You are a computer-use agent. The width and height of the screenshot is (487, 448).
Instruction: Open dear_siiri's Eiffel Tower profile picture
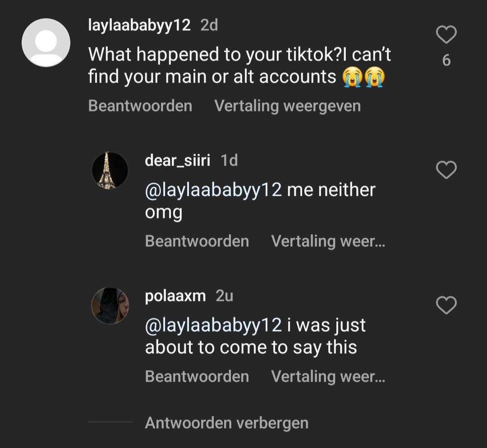point(110,169)
